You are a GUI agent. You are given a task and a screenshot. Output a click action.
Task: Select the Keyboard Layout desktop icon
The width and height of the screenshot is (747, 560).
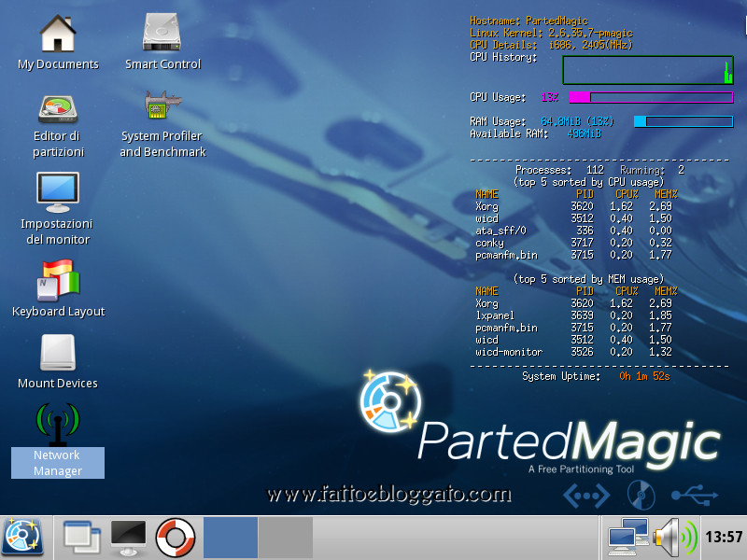[58, 280]
